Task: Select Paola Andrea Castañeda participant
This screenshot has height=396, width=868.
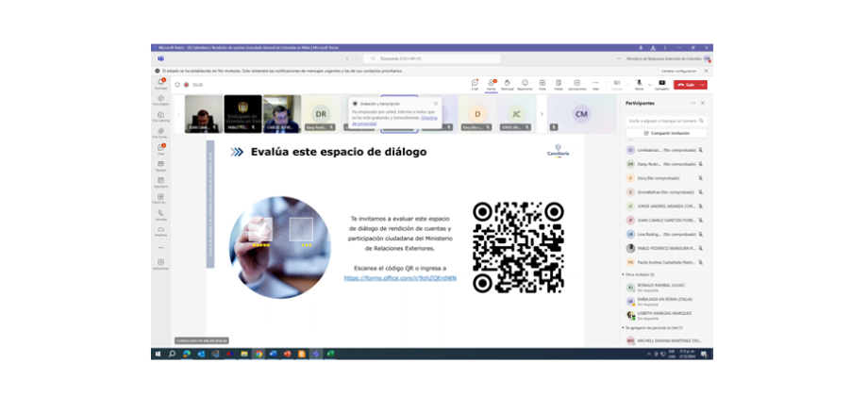Action: click(665, 262)
